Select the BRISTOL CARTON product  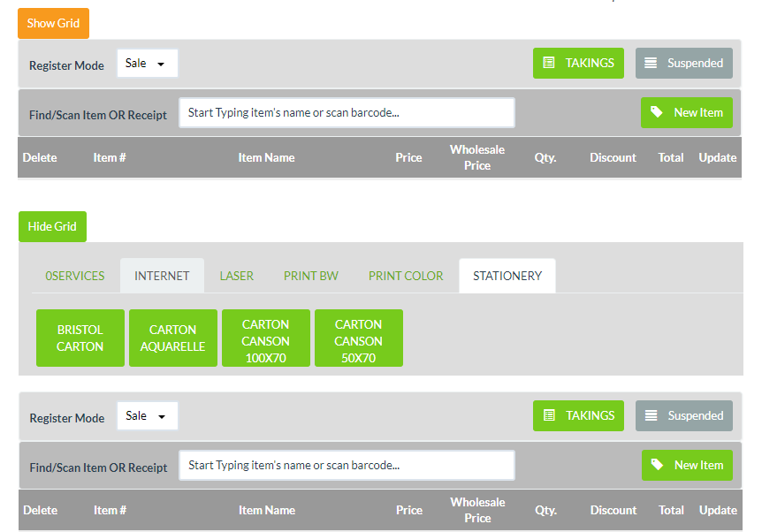80,338
